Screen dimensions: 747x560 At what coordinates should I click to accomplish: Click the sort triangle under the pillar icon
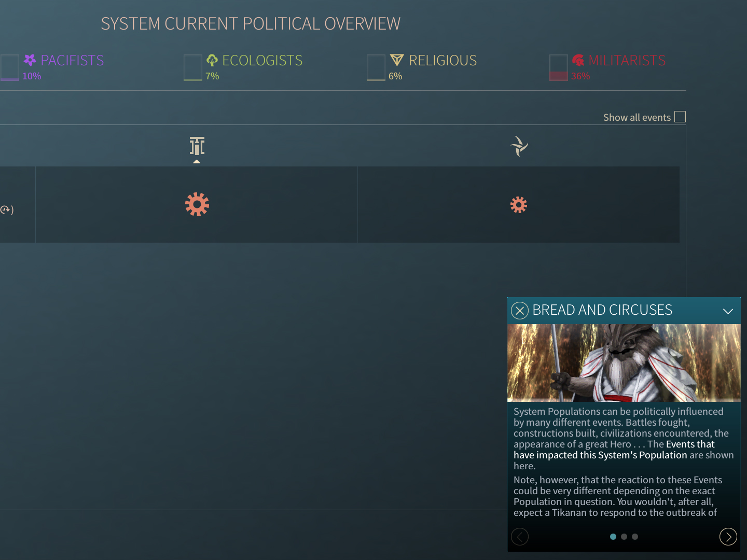(x=197, y=162)
